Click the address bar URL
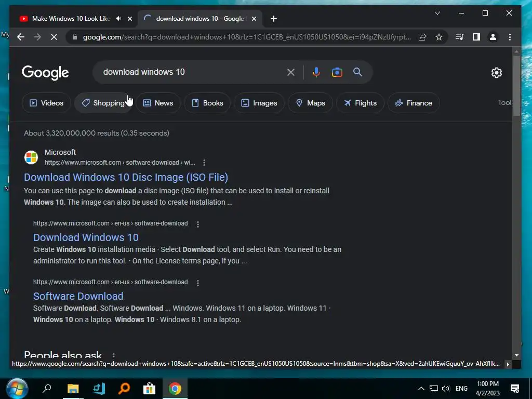 pos(247,37)
